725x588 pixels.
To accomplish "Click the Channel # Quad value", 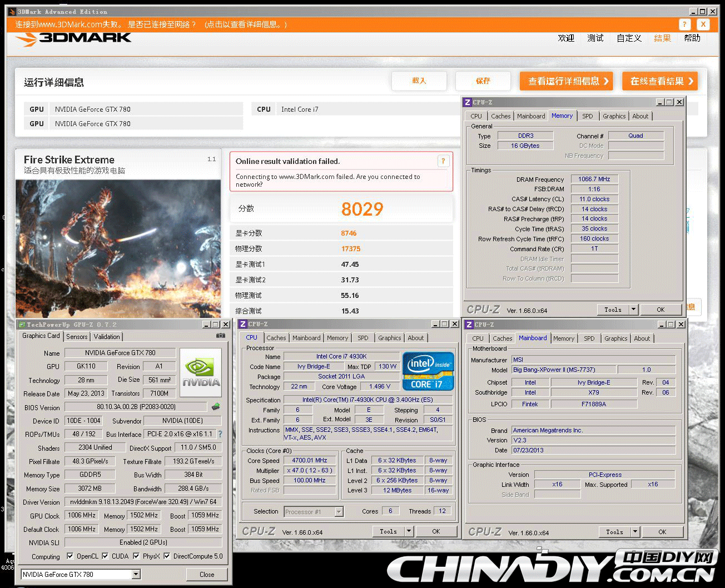I will click(635, 136).
